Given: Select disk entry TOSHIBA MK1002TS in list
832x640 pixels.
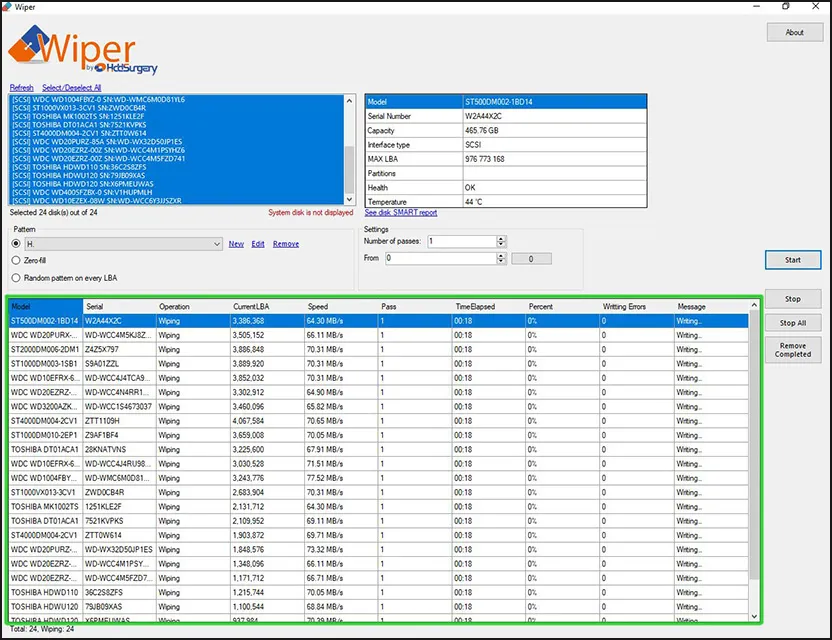Looking at the screenshot, I should coord(177,116).
